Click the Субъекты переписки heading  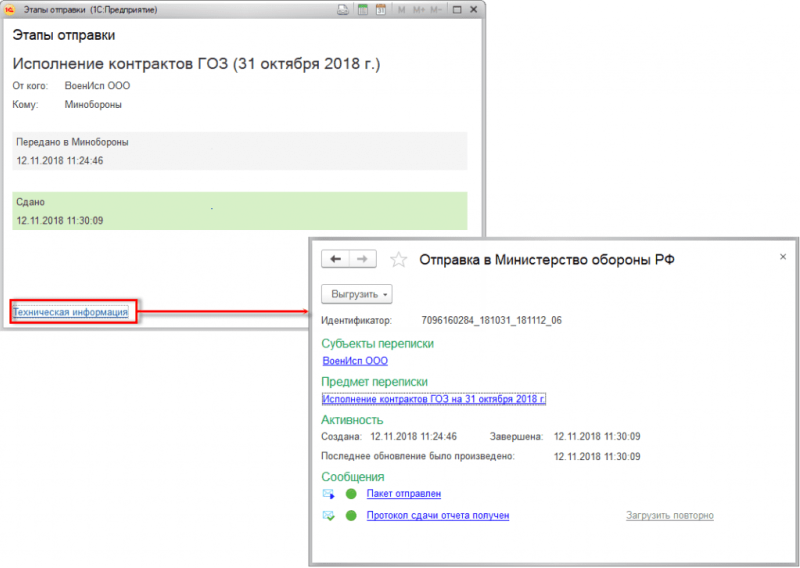click(378, 343)
